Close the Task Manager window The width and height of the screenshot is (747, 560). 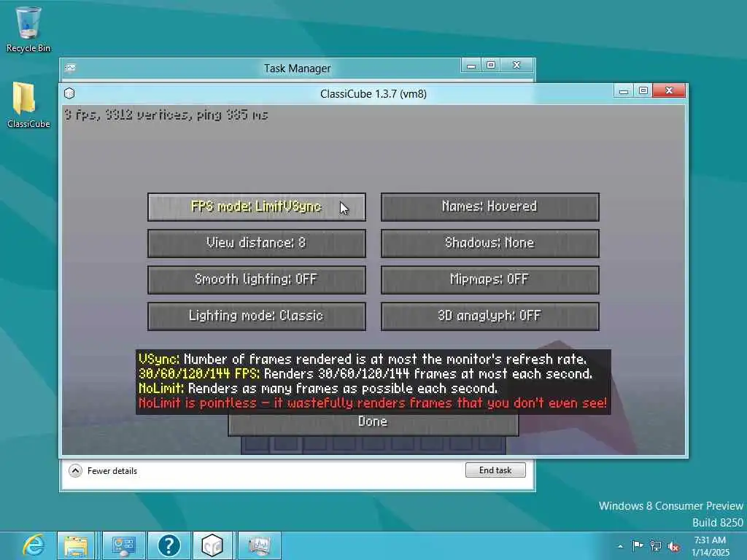(x=516, y=65)
